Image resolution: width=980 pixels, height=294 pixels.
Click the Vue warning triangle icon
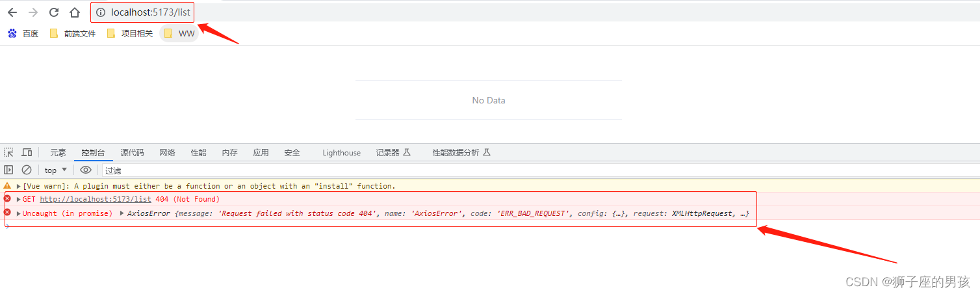coord(7,185)
